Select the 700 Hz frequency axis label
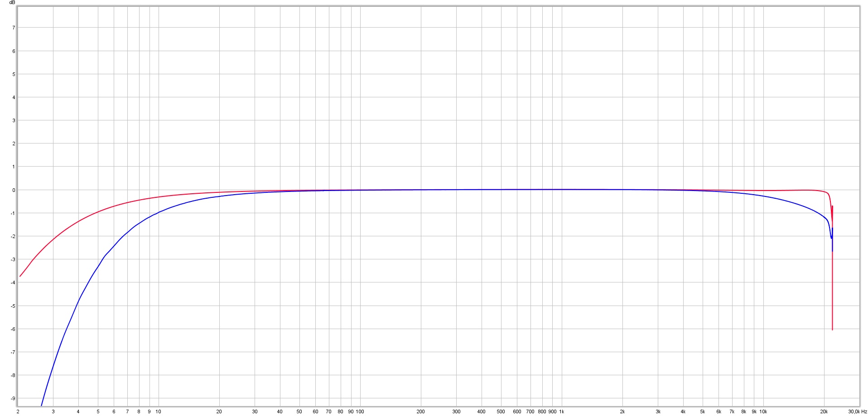Image resolution: width=868 pixels, height=416 pixels. click(530, 411)
